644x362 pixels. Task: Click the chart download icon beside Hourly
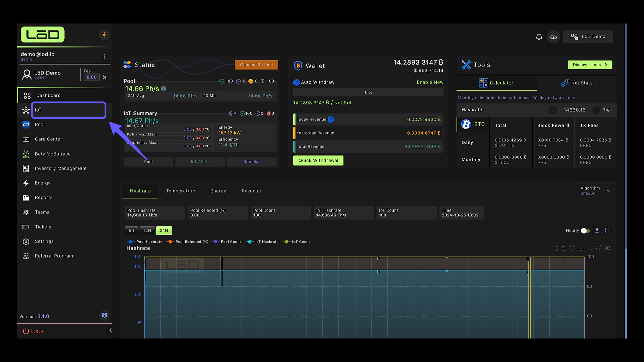597,231
